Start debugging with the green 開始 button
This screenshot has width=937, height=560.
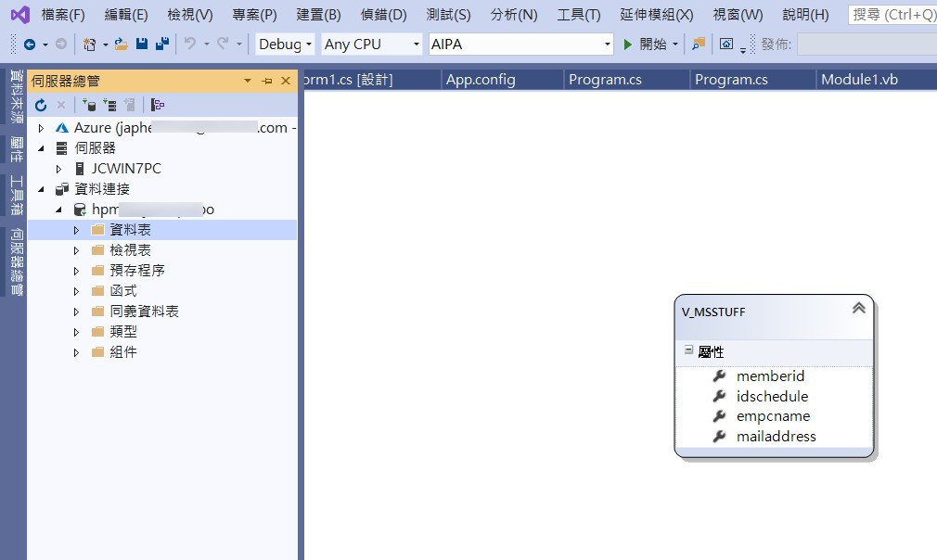click(x=645, y=45)
